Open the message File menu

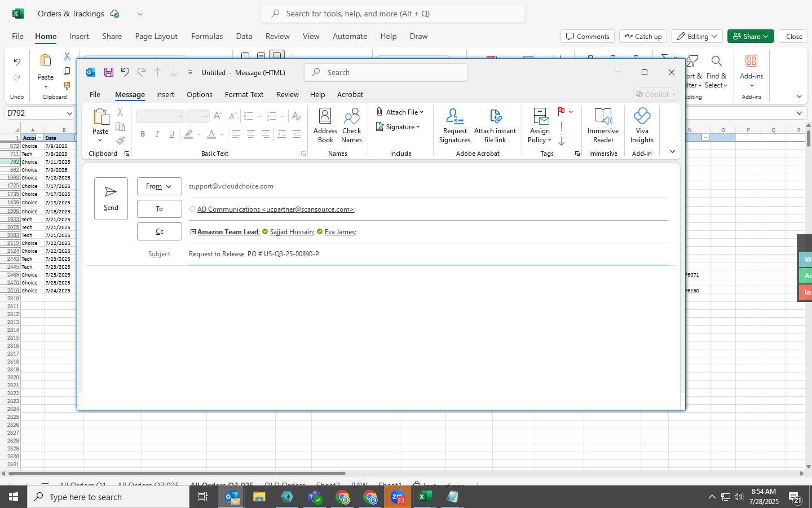click(x=95, y=94)
